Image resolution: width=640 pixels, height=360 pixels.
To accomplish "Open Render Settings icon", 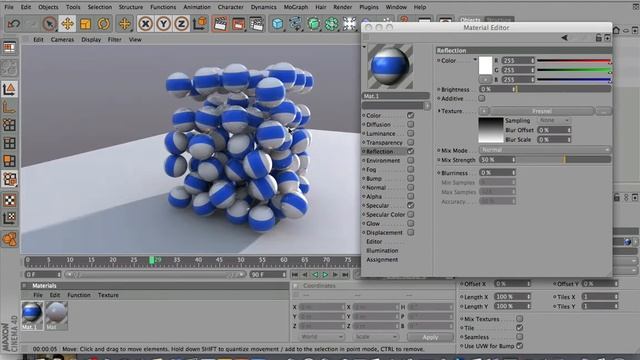I will coord(256,24).
